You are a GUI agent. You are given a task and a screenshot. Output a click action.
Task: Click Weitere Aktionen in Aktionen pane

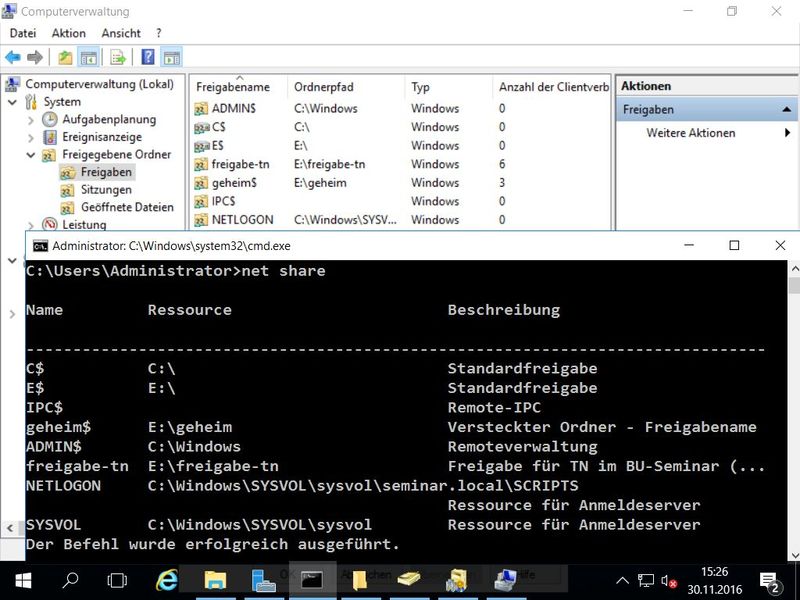point(690,133)
